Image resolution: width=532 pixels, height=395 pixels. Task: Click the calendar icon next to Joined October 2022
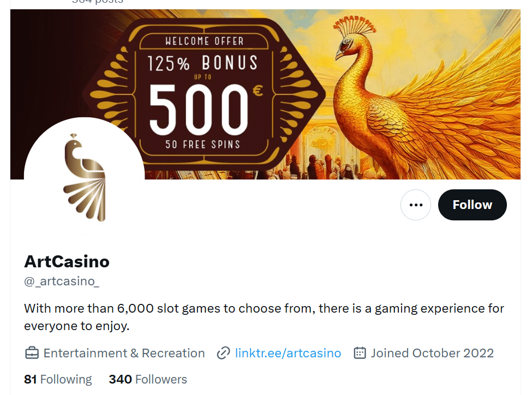pos(359,353)
